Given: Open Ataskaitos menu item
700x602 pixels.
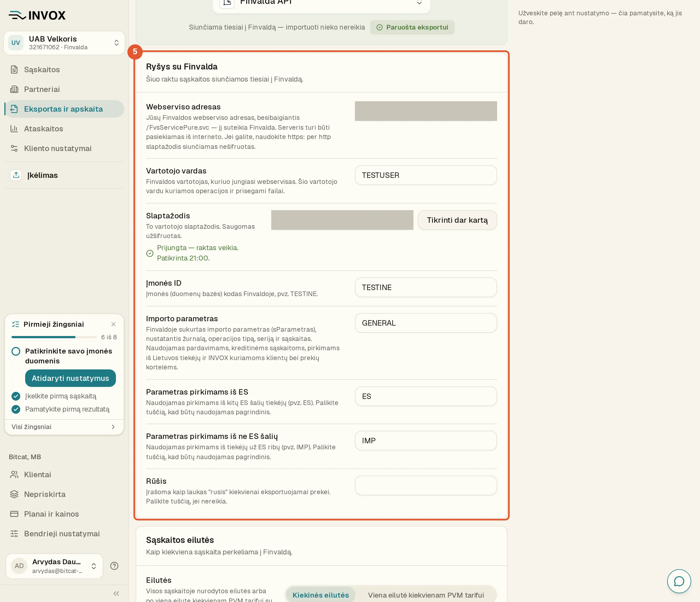Looking at the screenshot, I should 65,129.
